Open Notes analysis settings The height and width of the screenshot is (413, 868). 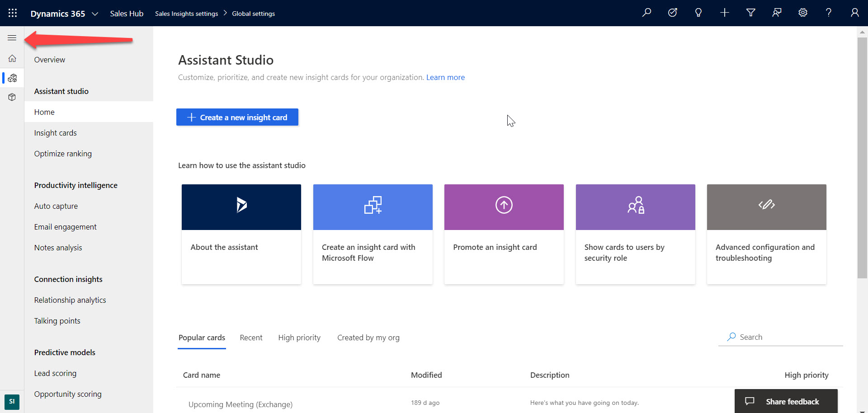pos(58,248)
